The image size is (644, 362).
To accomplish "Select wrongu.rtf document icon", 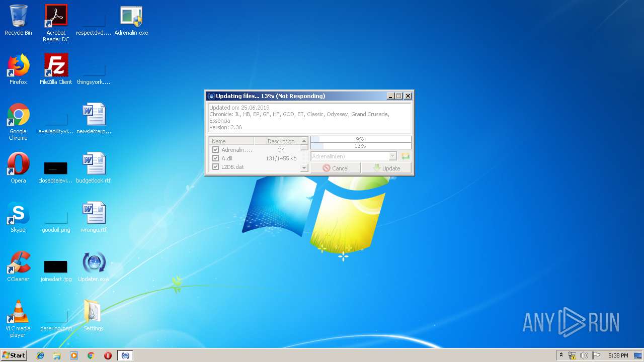I will pyautogui.click(x=94, y=217).
